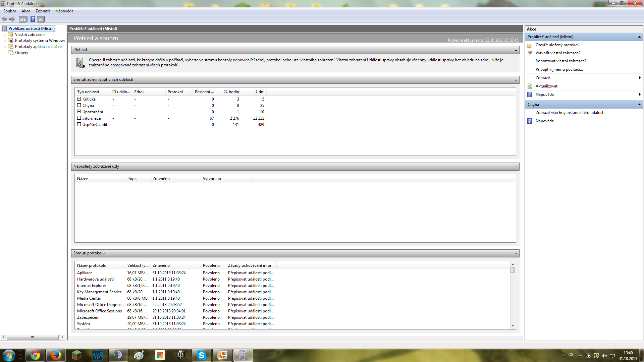Open Paint from the taskbar
The width and height of the screenshot is (644, 362).
pyautogui.click(x=139, y=355)
